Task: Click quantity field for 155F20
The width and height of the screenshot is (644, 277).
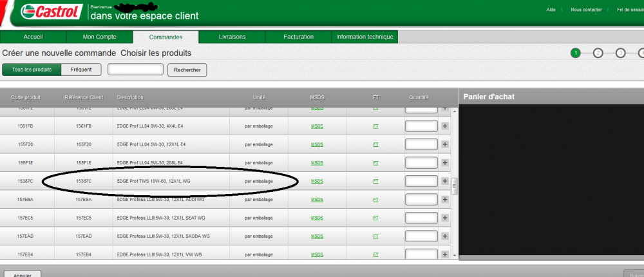Action: 421,144
